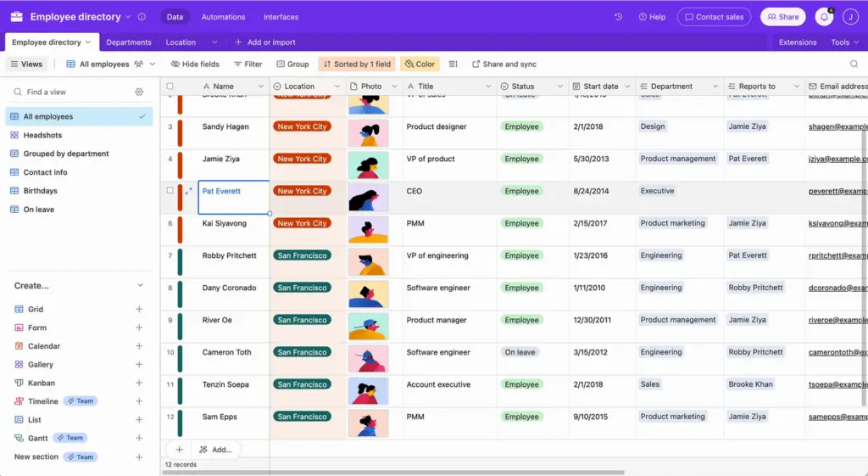This screenshot has width=868, height=476.
Task: Click the Share button
Action: pos(782,17)
